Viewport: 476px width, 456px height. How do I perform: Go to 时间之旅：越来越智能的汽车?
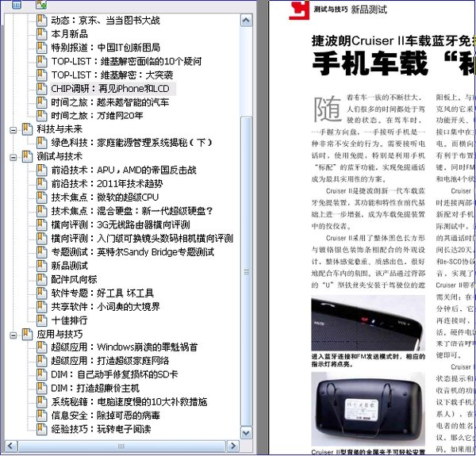tap(110, 102)
